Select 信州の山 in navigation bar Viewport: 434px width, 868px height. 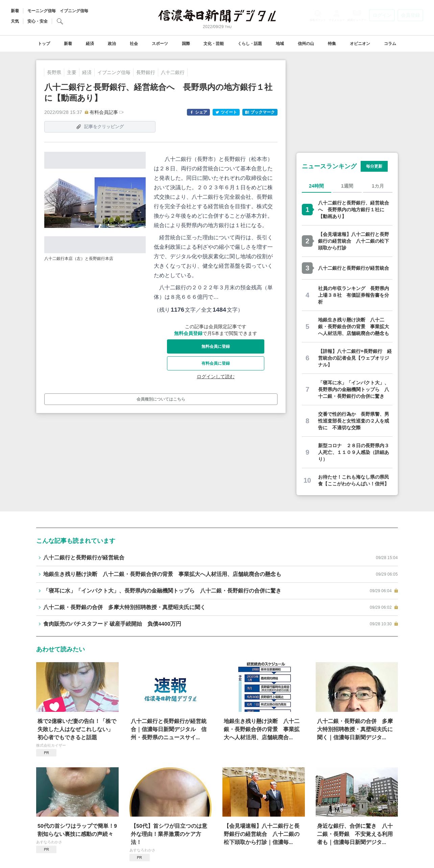(x=306, y=44)
